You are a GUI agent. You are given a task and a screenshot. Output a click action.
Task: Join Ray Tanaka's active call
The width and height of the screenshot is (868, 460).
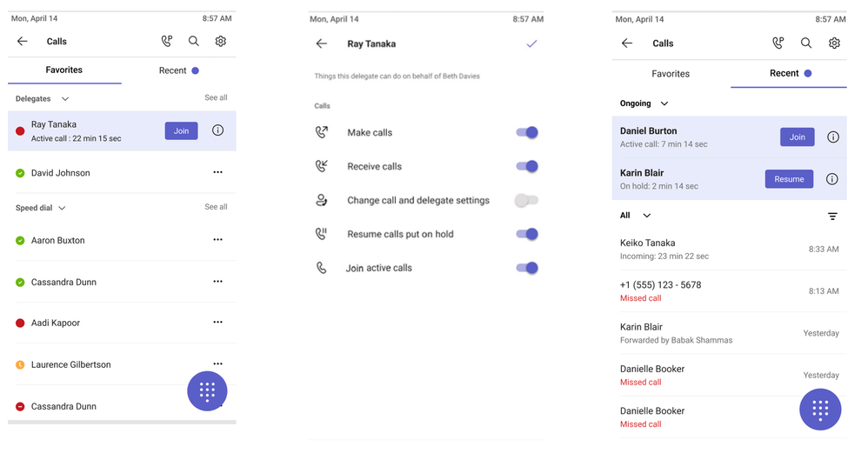(x=181, y=130)
